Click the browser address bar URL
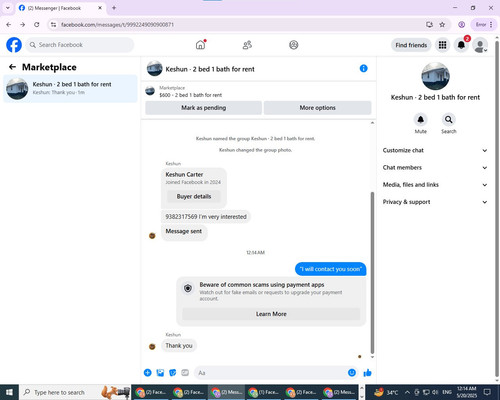 tap(117, 25)
